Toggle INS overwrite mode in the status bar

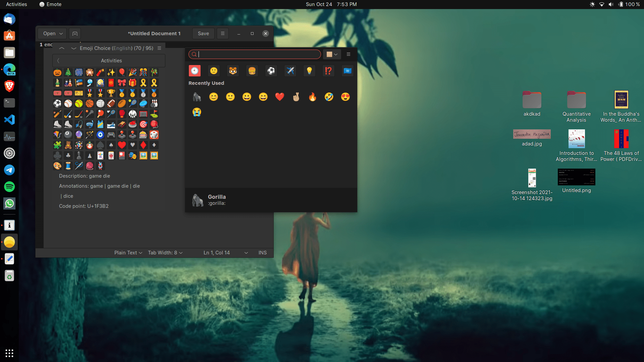pos(263,252)
